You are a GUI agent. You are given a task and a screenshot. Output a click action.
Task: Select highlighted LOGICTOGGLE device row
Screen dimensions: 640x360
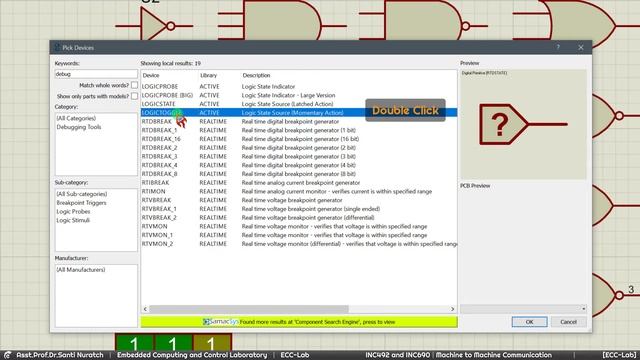299,113
